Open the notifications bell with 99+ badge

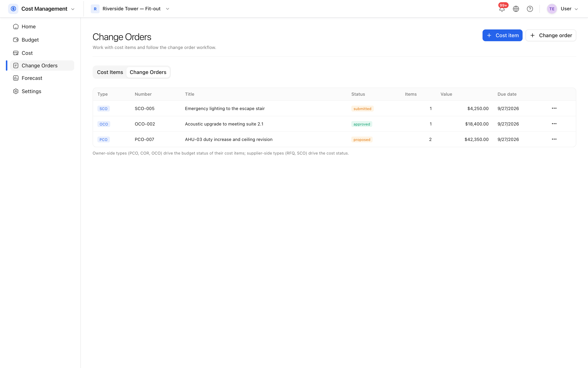coord(502,9)
